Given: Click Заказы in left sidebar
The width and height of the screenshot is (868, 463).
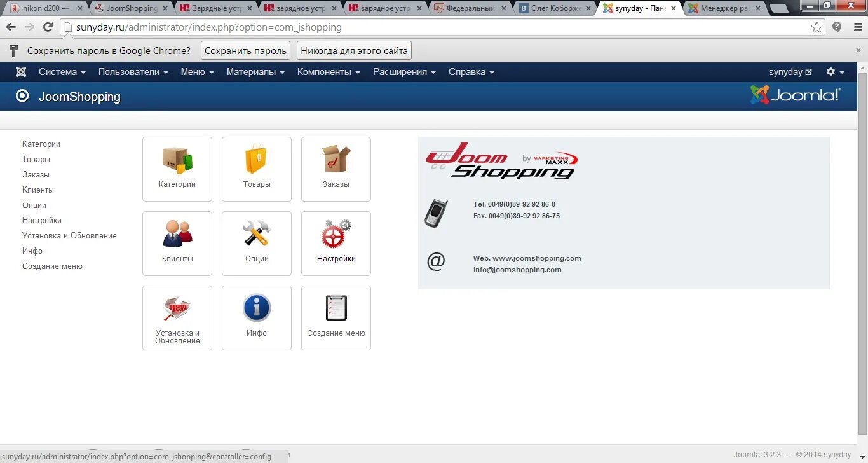Looking at the screenshot, I should tap(36, 175).
